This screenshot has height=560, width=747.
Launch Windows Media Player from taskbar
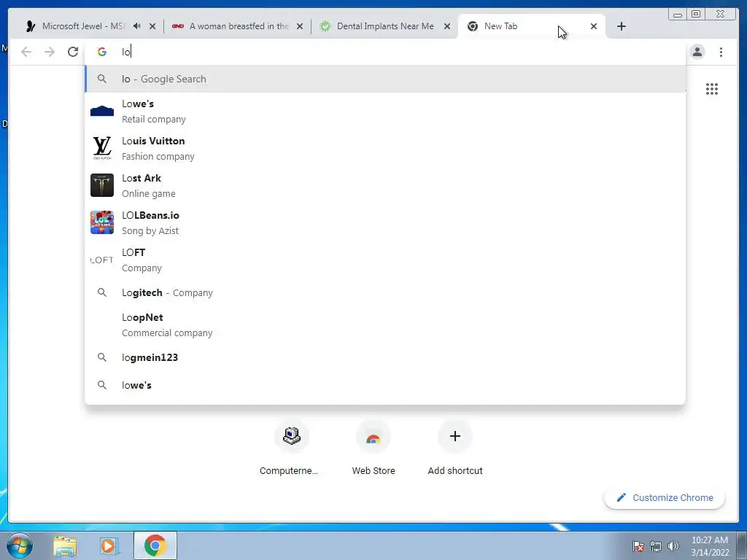[x=109, y=545]
